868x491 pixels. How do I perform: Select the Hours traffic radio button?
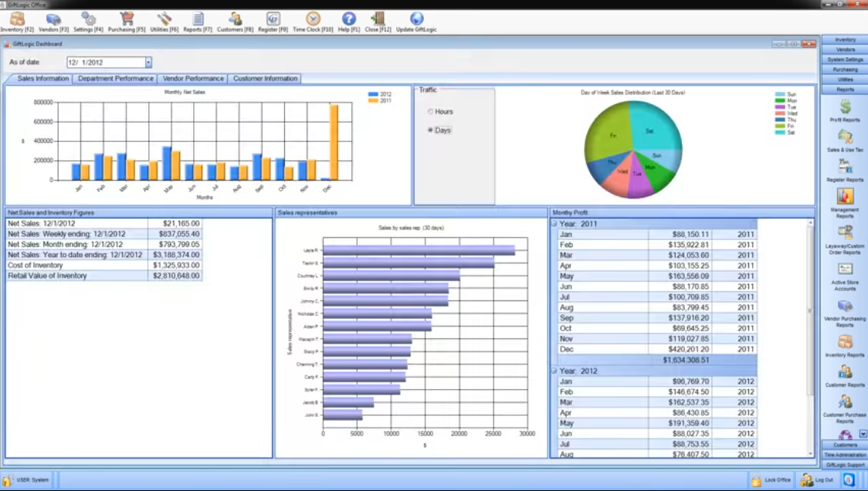(x=430, y=112)
